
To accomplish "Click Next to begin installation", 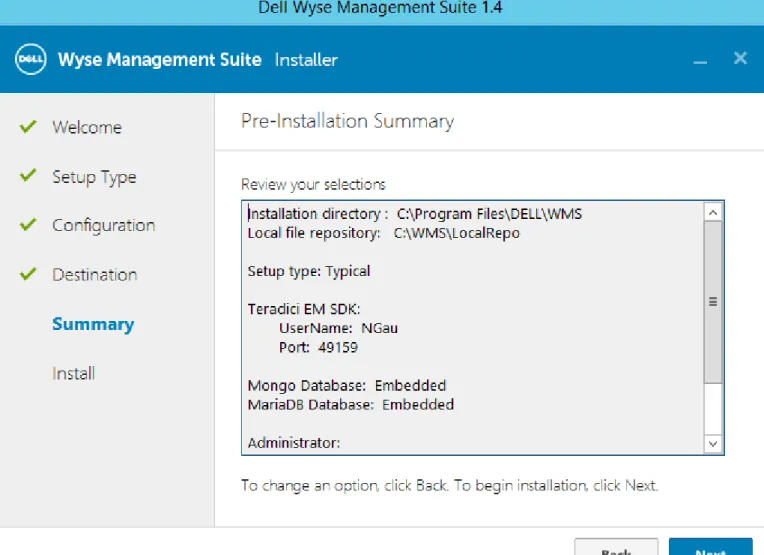I will tap(710, 547).
